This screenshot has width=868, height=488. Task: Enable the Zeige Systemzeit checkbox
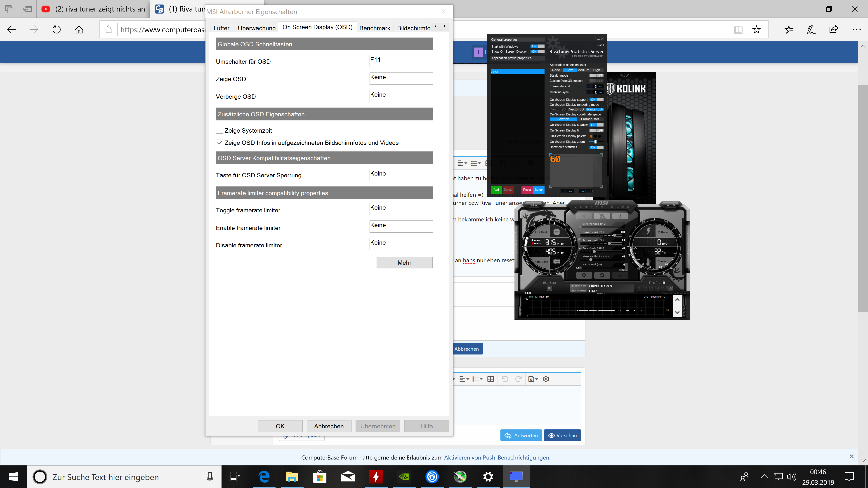click(219, 130)
